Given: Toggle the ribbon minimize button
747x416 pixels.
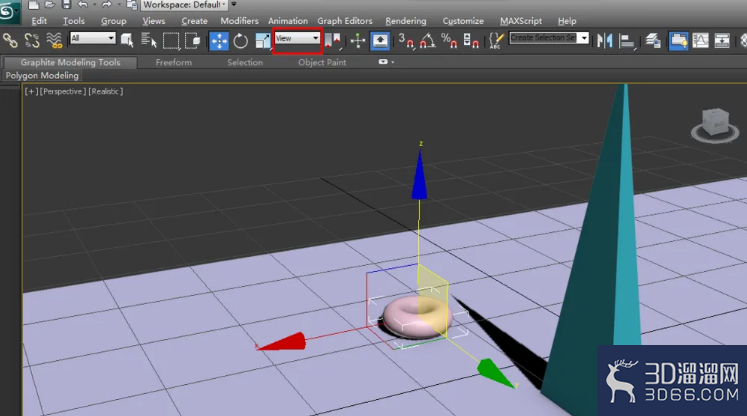Looking at the screenshot, I should (x=383, y=62).
